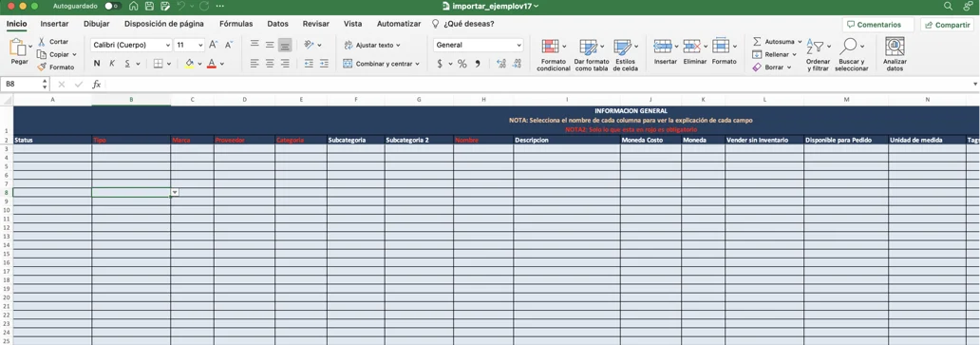Select bottom vertical alignment

[x=285, y=45]
